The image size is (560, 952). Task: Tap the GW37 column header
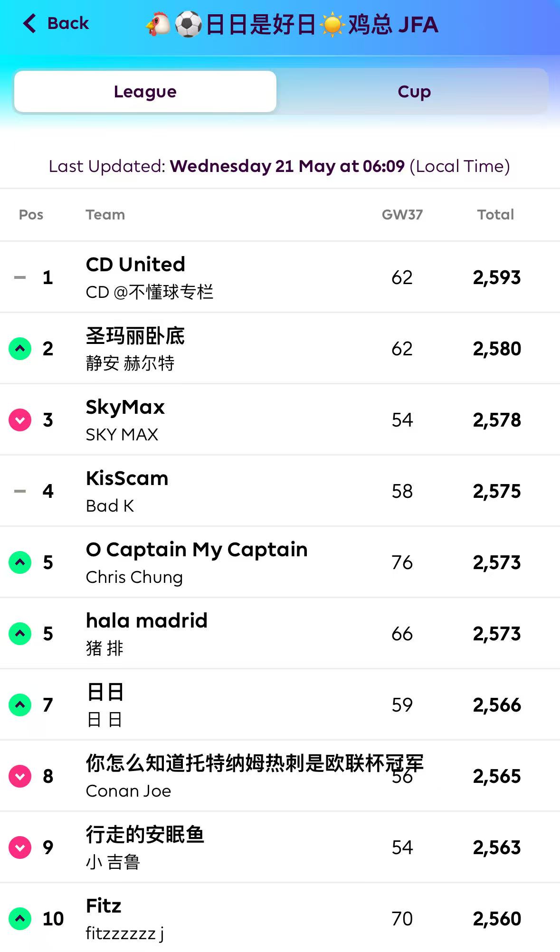click(x=402, y=215)
